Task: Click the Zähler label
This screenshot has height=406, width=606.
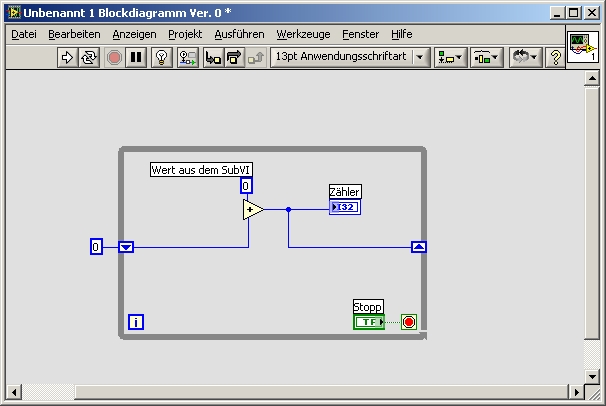Action: (x=345, y=192)
